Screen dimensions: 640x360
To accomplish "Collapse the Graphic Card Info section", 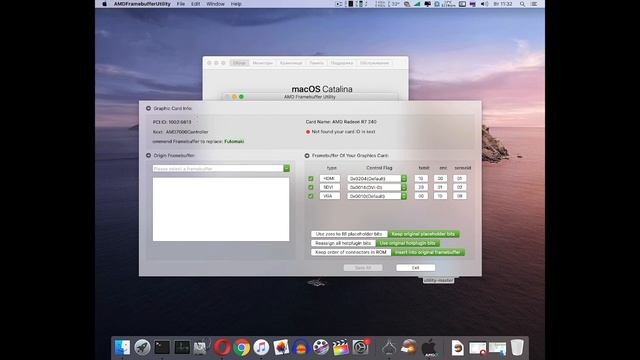I will 149,108.
